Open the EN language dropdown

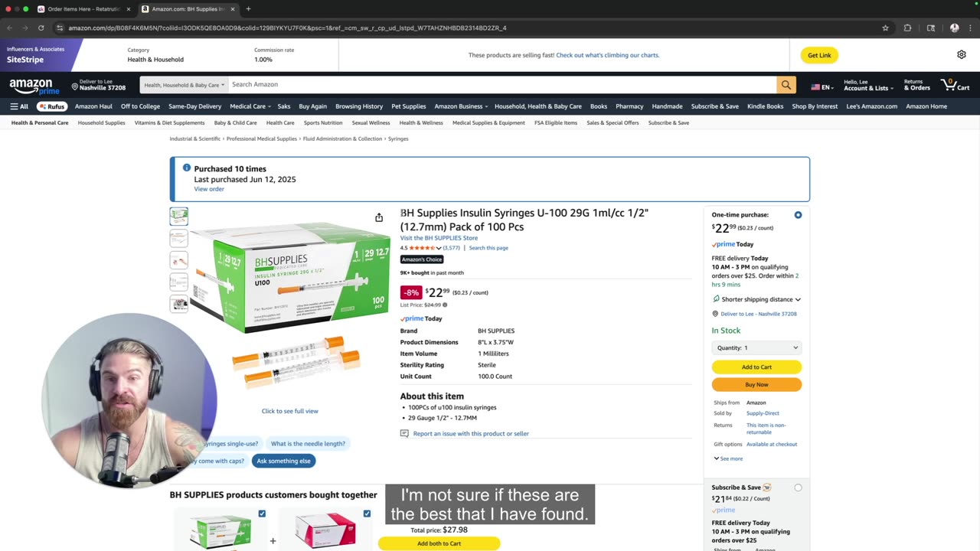click(x=822, y=86)
